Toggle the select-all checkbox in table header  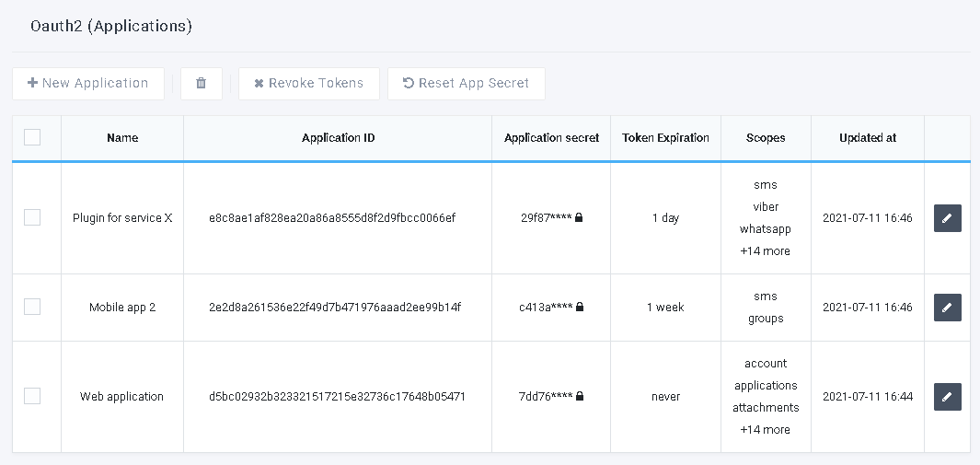(x=32, y=137)
